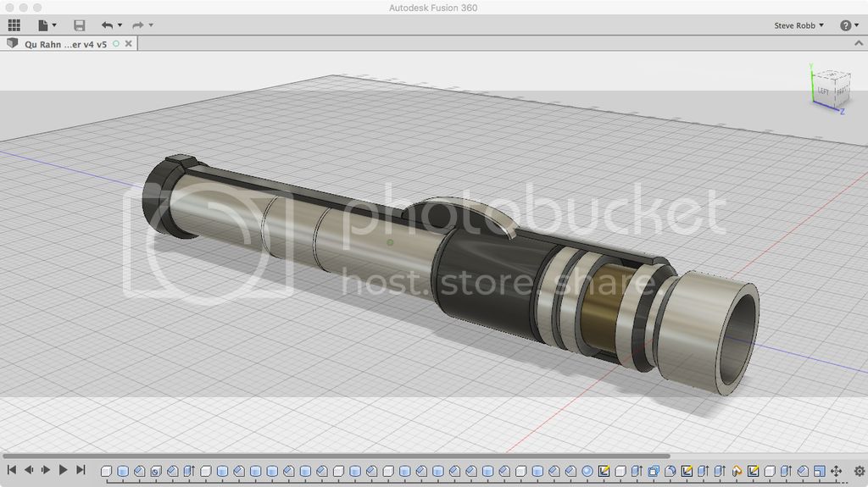Undo the last action
The height and width of the screenshot is (487, 868).
tap(107, 25)
